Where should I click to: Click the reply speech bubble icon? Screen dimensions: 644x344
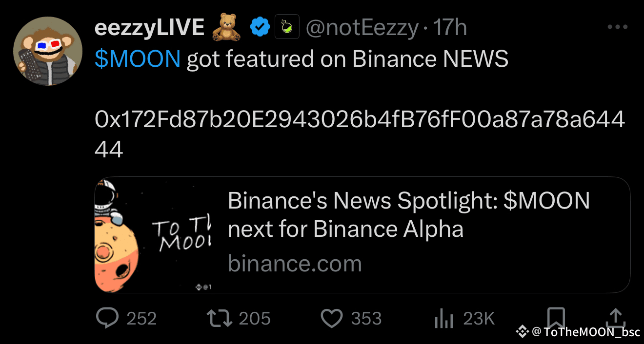click(107, 318)
